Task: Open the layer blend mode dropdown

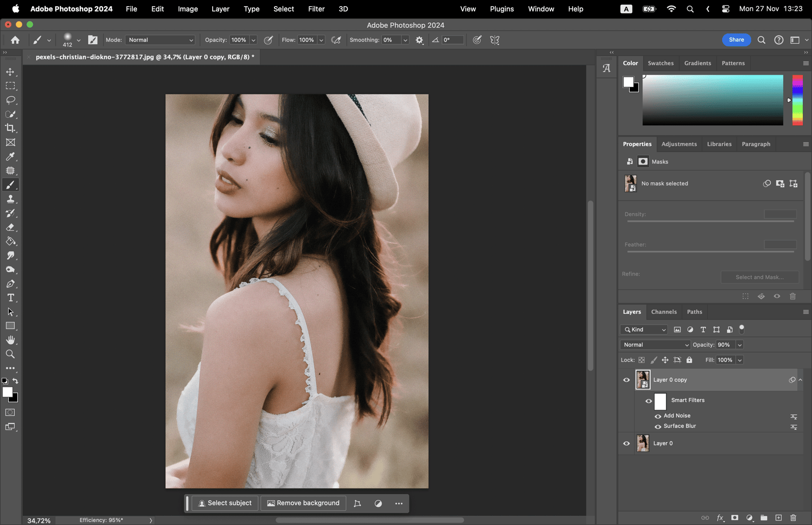Action: (655, 345)
